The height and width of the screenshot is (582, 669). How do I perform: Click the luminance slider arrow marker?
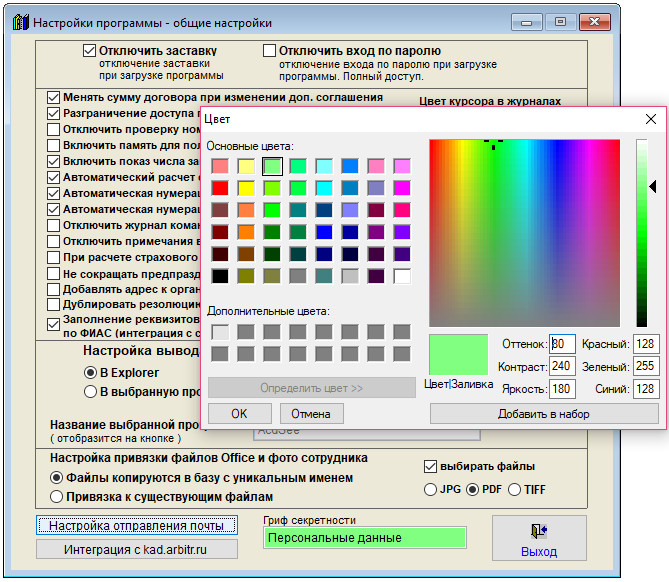click(x=653, y=186)
